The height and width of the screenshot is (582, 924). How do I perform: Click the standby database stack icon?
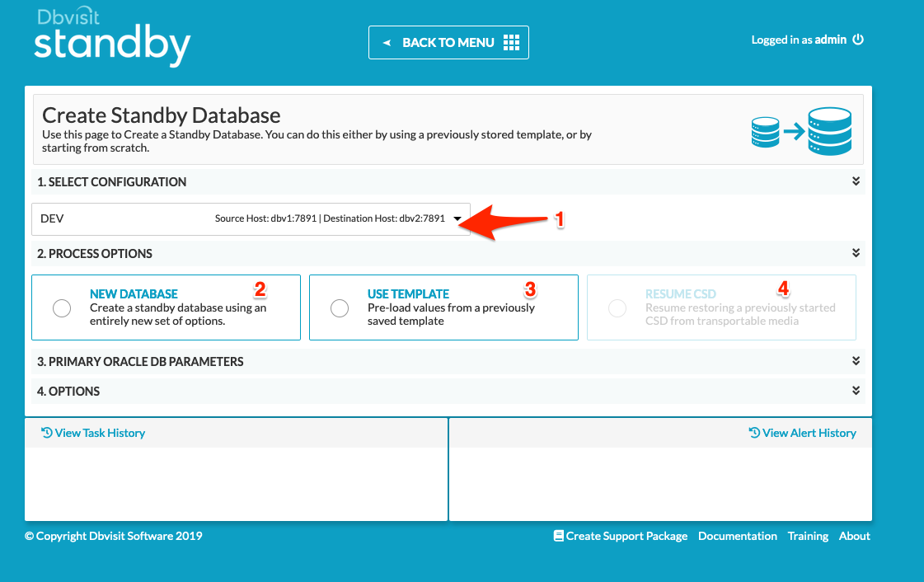[x=829, y=130]
